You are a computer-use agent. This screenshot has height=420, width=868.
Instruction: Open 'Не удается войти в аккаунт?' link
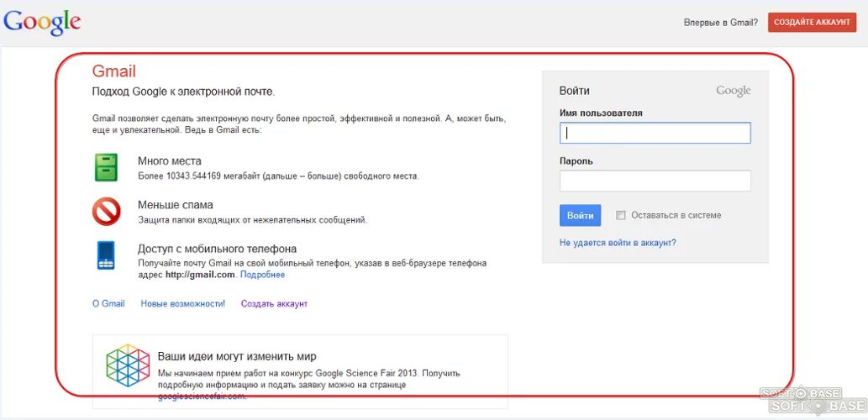coord(618,243)
